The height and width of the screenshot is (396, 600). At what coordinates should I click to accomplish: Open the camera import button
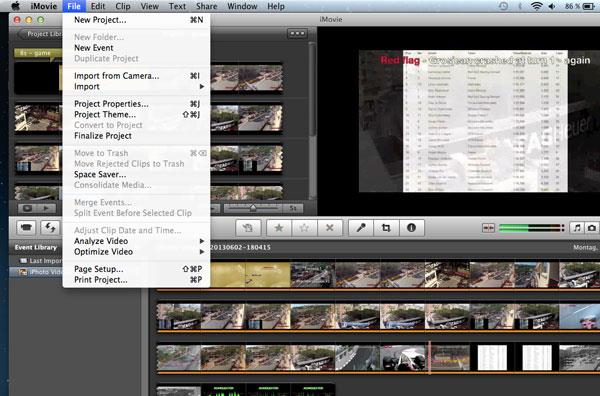26,228
